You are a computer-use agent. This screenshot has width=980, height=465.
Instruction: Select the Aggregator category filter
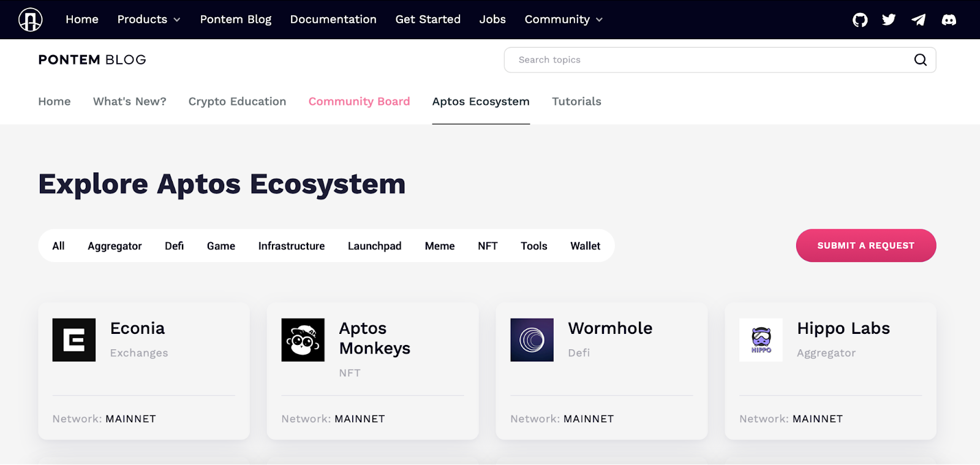[115, 246]
